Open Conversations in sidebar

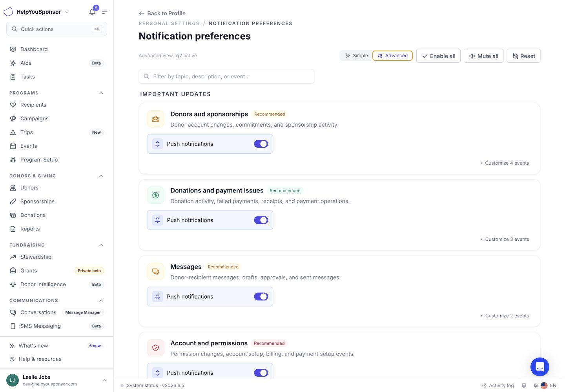point(56,312)
